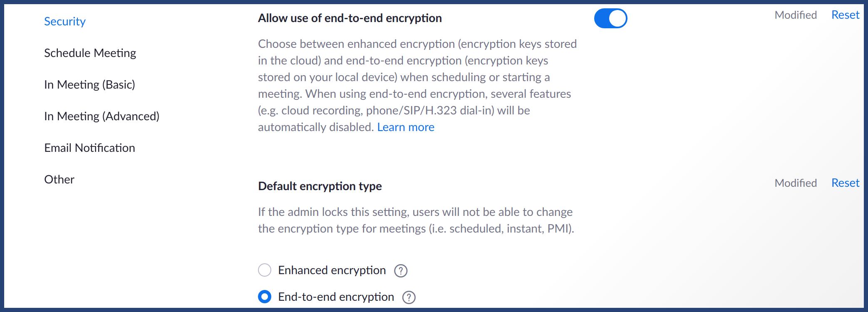Viewport: 868px width, 312px height.
Task: Open help icon beside End-to-end encryption
Action: [x=409, y=297]
